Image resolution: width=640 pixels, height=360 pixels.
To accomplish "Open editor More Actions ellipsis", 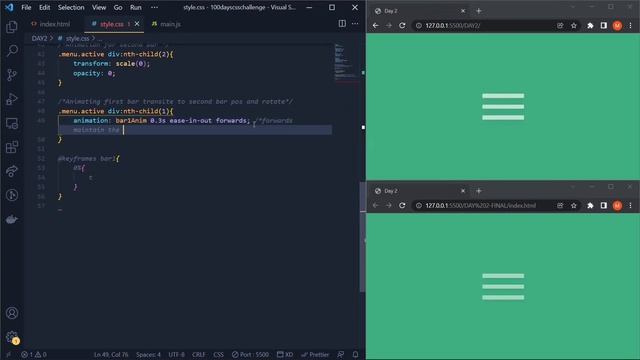I will 355,24.
